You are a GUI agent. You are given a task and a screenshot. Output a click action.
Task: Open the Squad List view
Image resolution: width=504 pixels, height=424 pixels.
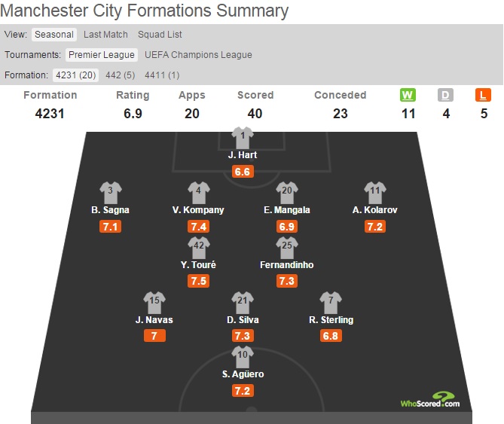(x=160, y=35)
